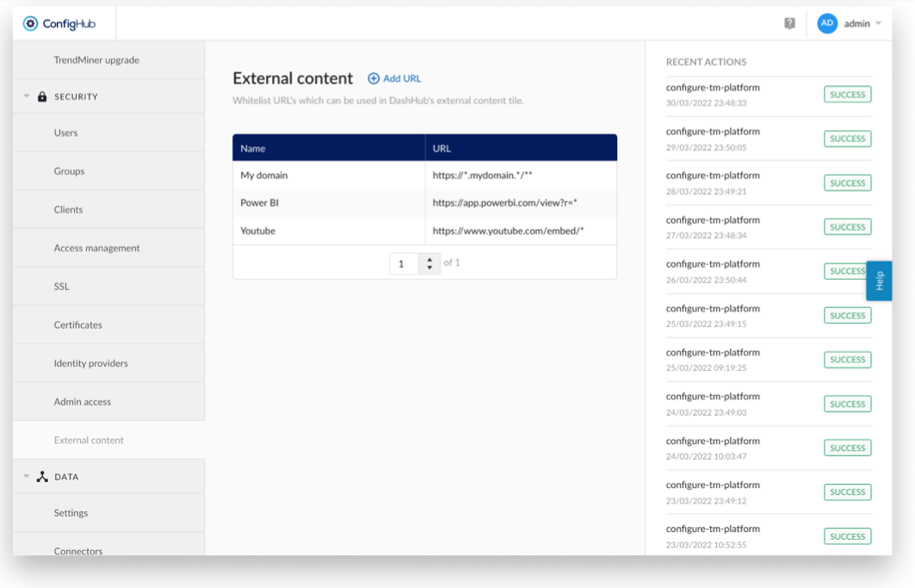Screen dimensions: 915x588
Task: Open the blue Help side tab
Action: point(879,281)
